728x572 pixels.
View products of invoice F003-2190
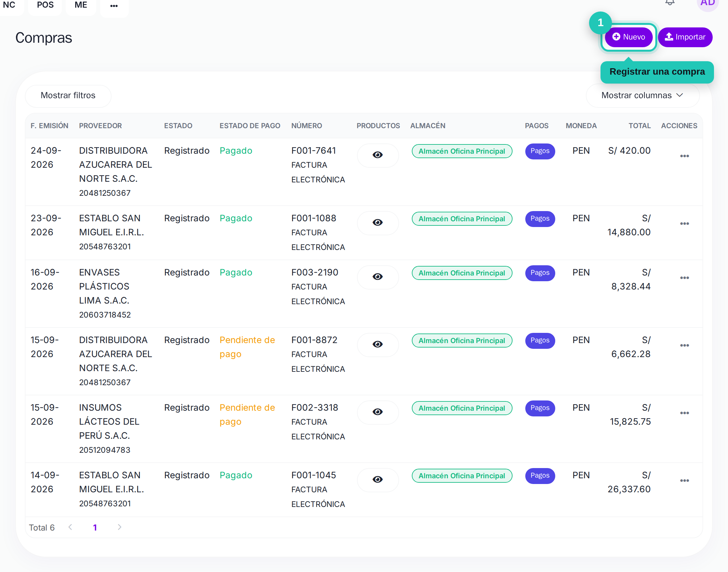(x=378, y=277)
